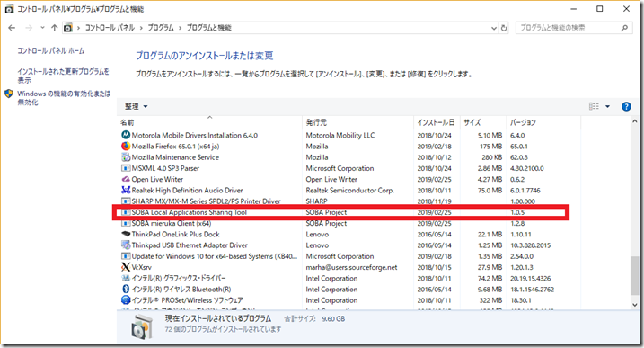Open インストールされた更新プログラムを表示 link

[x=63, y=76]
